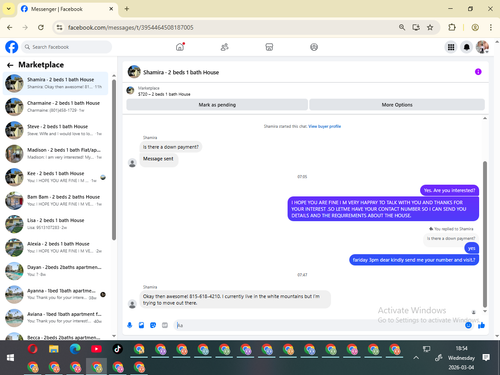Viewport: 500px width, 375px height.
Task: Open conversation information purple icon
Action: [x=478, y=72]
